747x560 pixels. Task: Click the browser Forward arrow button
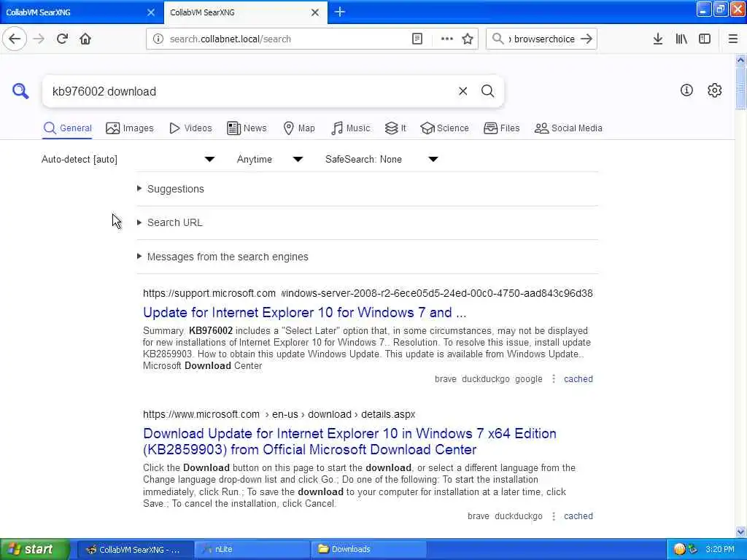[x=39, y=39]
